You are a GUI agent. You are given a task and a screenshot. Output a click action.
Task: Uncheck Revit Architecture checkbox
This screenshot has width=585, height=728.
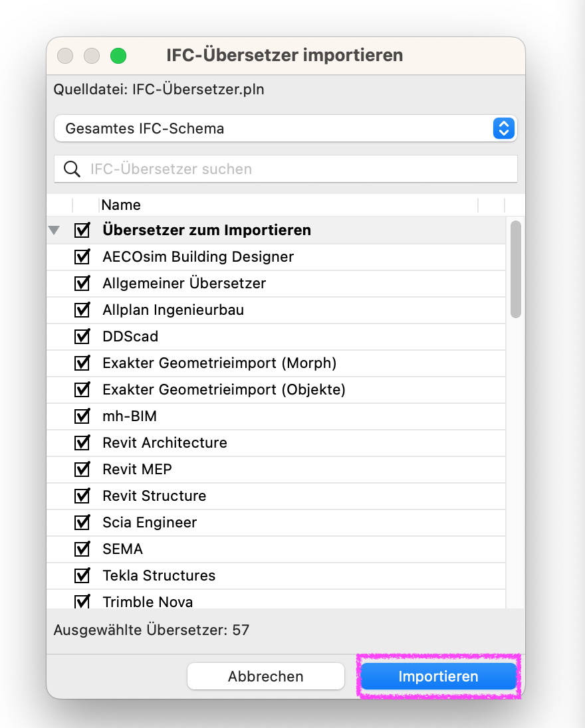(82, 442)
